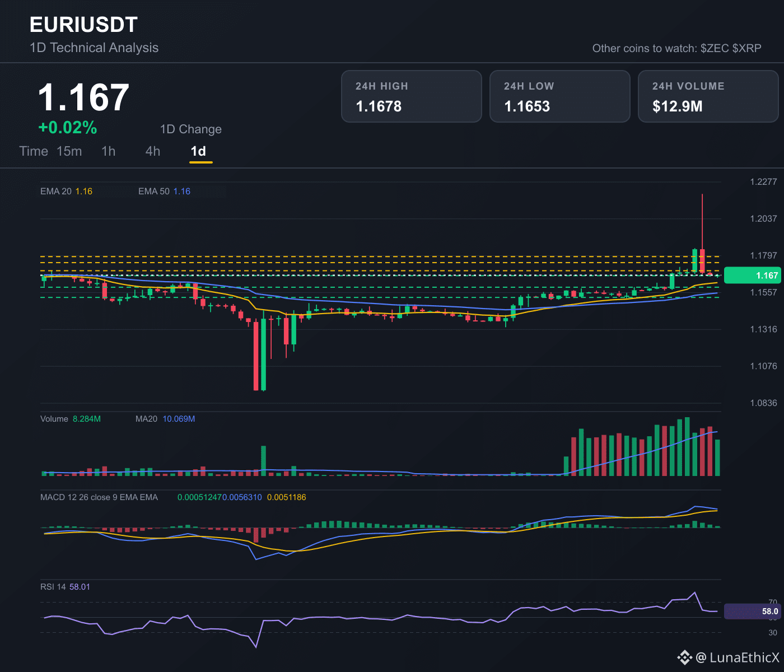This screenshot has height=672, width=784.
Task: Click the EURIUSDT symbol title
Action: click(x=83, y=25)
